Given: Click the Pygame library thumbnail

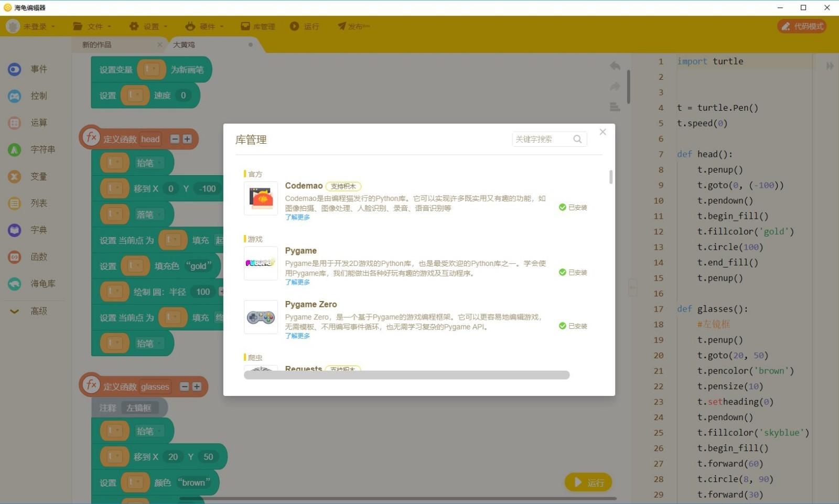Looking at the screenshot, I should [261, 263].
